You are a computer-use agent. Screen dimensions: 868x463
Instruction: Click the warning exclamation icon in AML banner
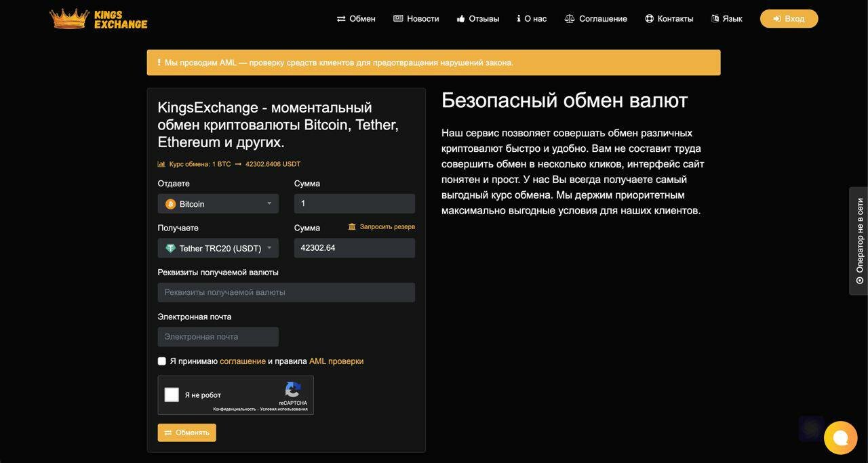(x=159, y=62)
